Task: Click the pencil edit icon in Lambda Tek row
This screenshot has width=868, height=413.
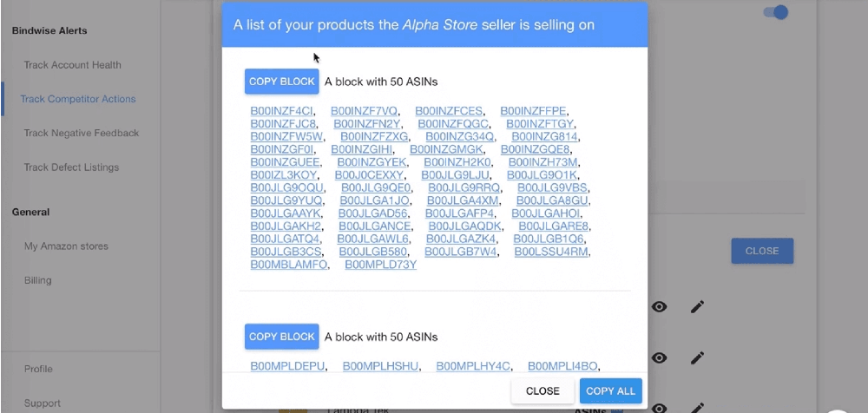Action: pos(696,408)
